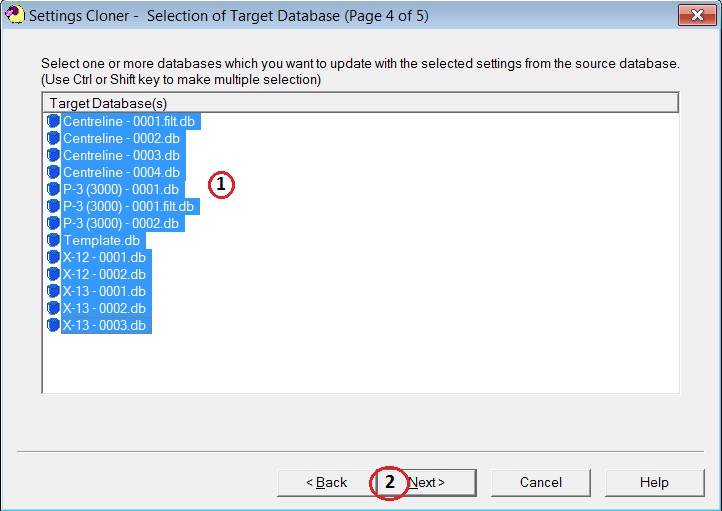Select Centreline - 0004.db database entry
722x511 pixels.
[121, 172]
